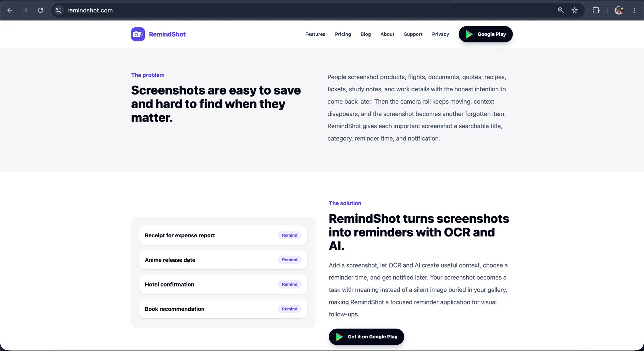Open the browser extensions puzzle icon
The image size is (644, 351).
(596, 10)
